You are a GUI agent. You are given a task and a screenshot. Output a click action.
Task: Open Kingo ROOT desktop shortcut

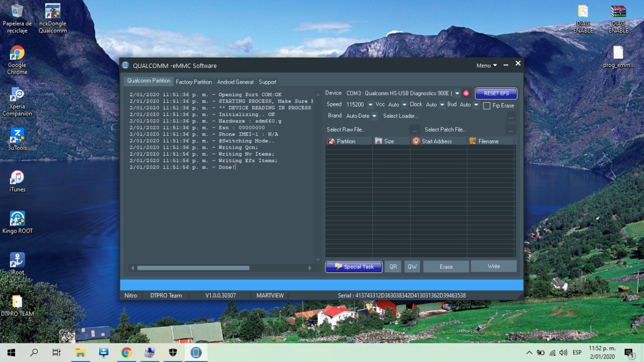(17, 223)
